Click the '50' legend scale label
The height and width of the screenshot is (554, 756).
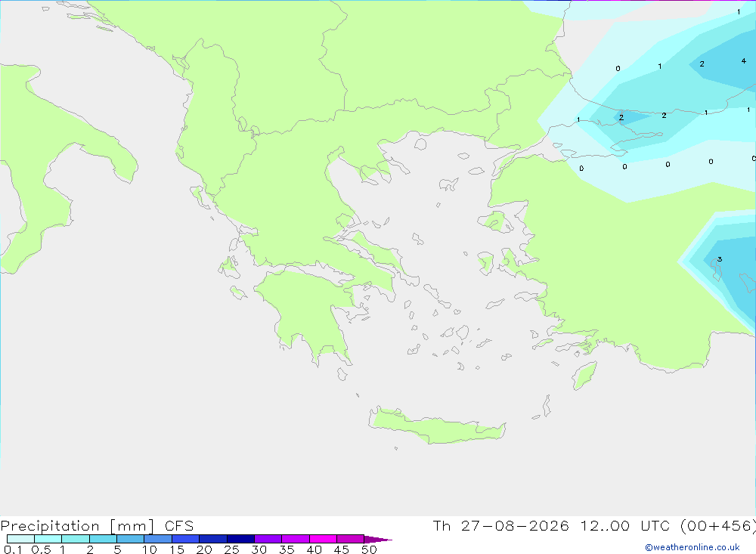[x=370, y=549]
